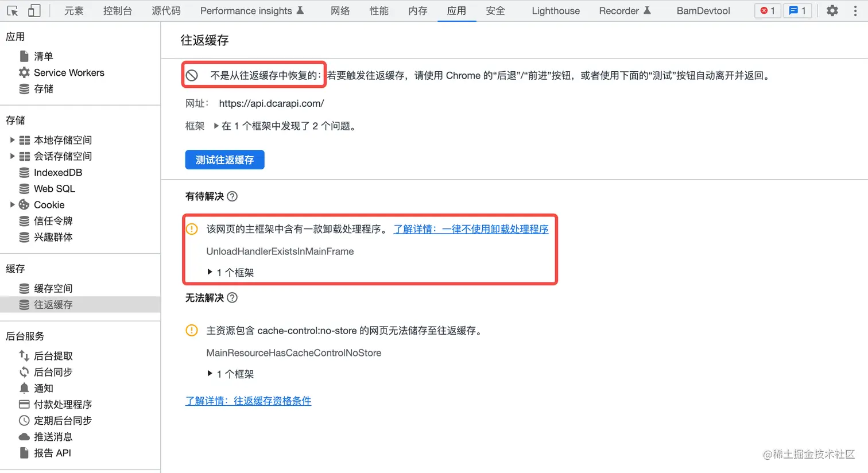Click the 缓存空间 database icon
This screenshot has width=868, height=473.
tap(24, 288)
